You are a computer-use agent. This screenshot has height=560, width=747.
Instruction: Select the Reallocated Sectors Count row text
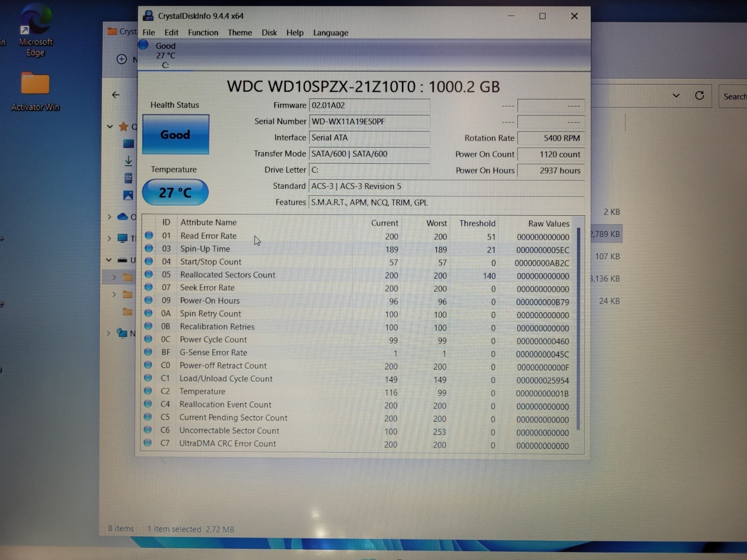228,275
